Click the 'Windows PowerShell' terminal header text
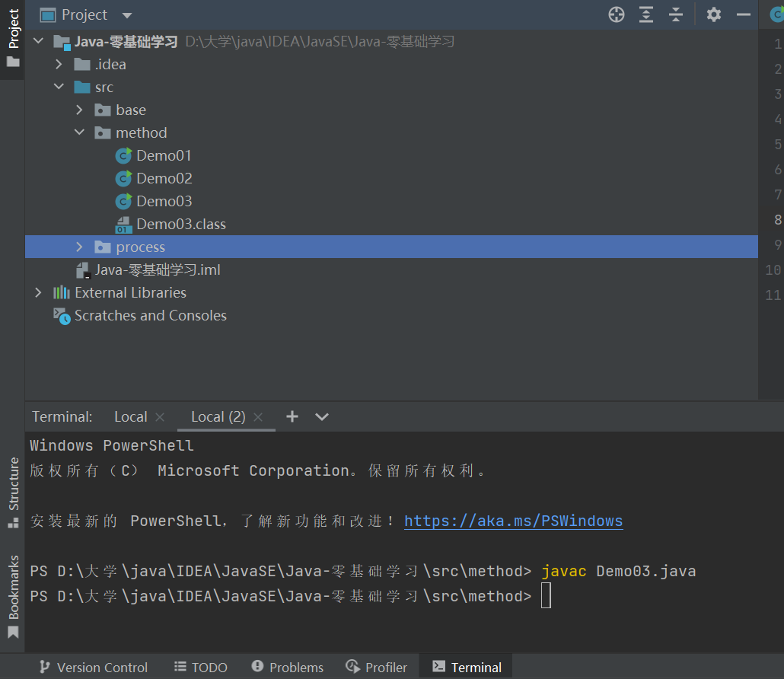 111,445
